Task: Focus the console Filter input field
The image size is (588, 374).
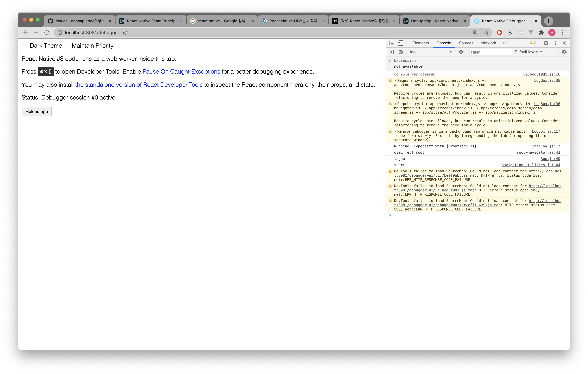Action: click(x=490, y=52)
